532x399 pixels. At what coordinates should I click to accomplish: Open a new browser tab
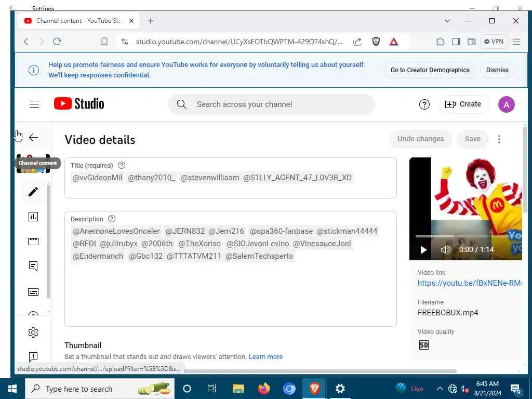pyautogui.click(x=151, y=21)
